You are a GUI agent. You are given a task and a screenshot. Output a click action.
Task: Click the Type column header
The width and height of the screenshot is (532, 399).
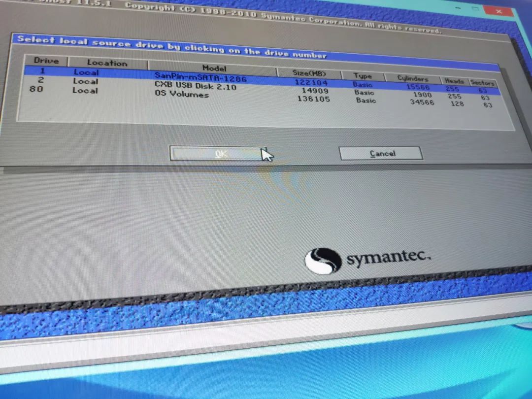363,76
